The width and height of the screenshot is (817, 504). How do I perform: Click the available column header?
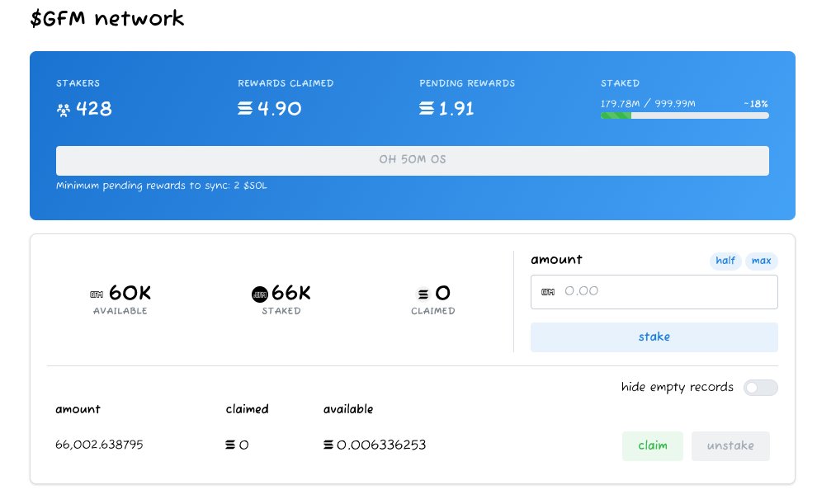pyautogui.click(x=348, y=409)
